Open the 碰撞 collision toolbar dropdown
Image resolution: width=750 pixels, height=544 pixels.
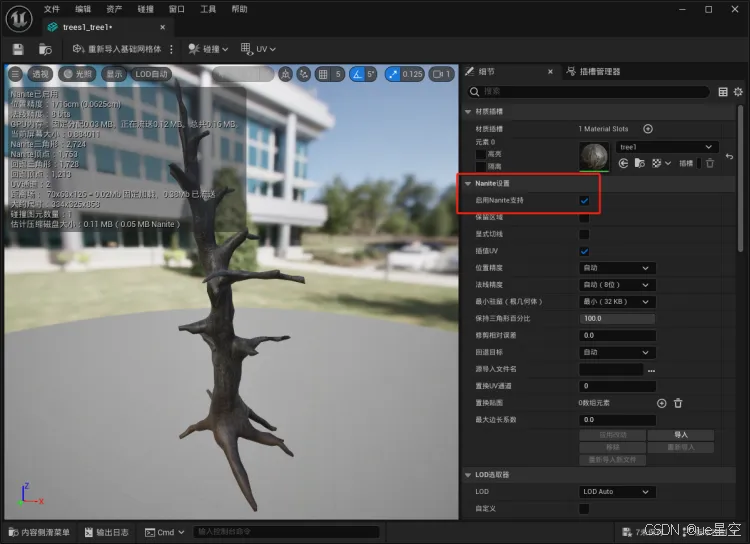point(208,49)
